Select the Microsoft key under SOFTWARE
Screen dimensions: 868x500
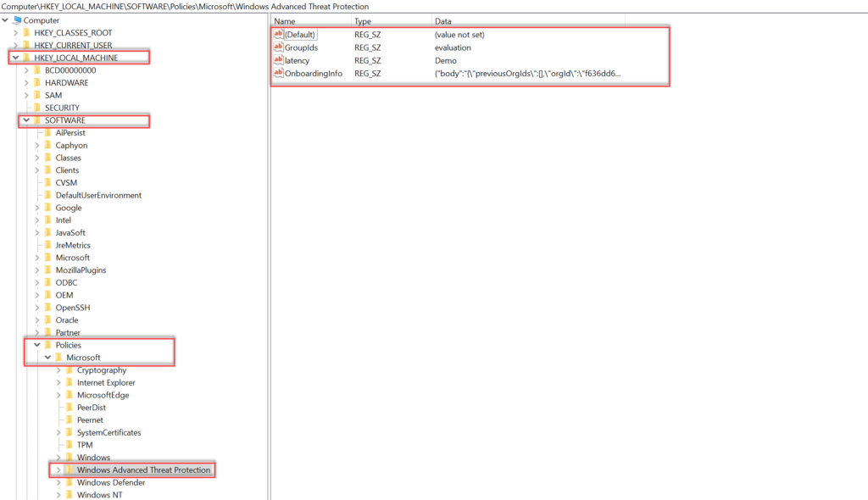click(x=73, y=258)
